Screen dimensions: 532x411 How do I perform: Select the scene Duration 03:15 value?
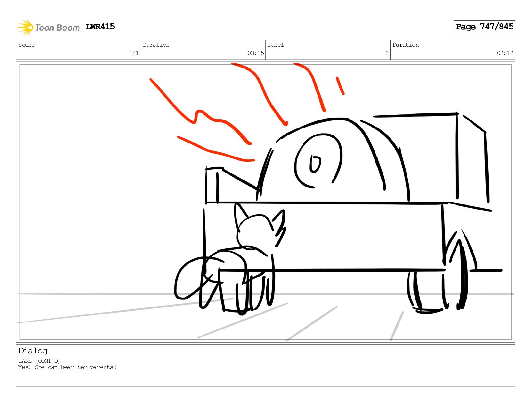pyautogui.click(x=256, y=53)
